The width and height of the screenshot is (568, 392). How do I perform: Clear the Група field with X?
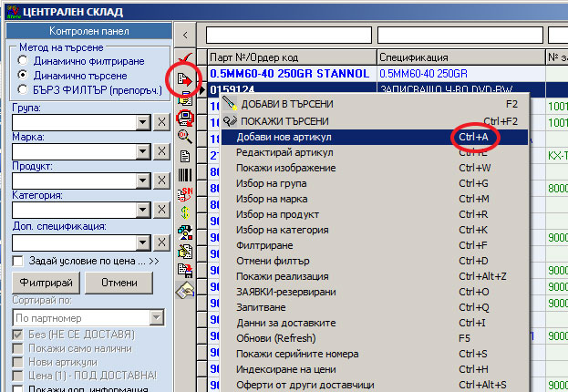point(161,122)
